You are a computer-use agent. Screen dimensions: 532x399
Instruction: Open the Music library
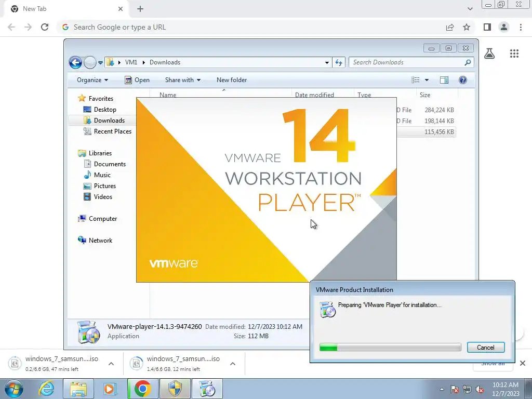(97, 175)
